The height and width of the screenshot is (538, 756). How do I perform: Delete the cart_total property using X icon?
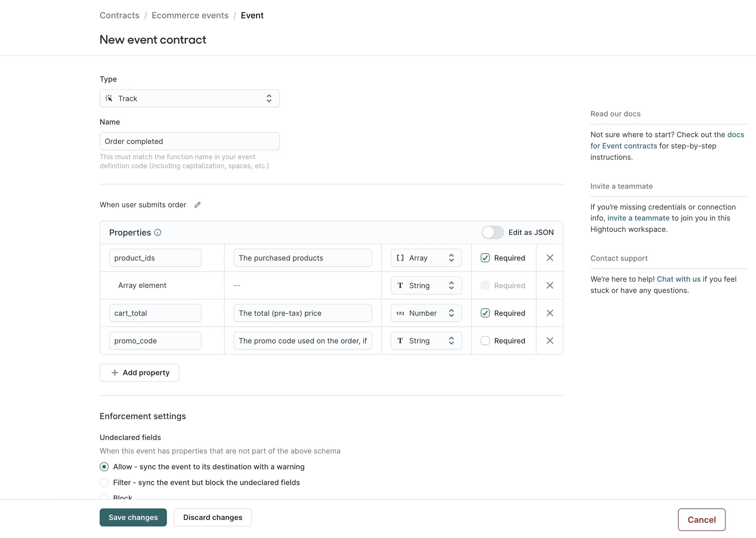pyautogui.click(x=550, y=313)
